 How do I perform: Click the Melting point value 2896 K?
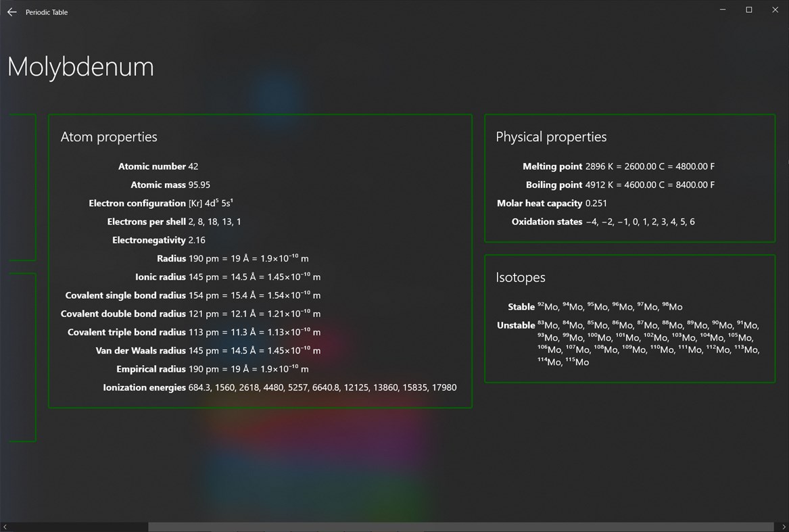599,166
